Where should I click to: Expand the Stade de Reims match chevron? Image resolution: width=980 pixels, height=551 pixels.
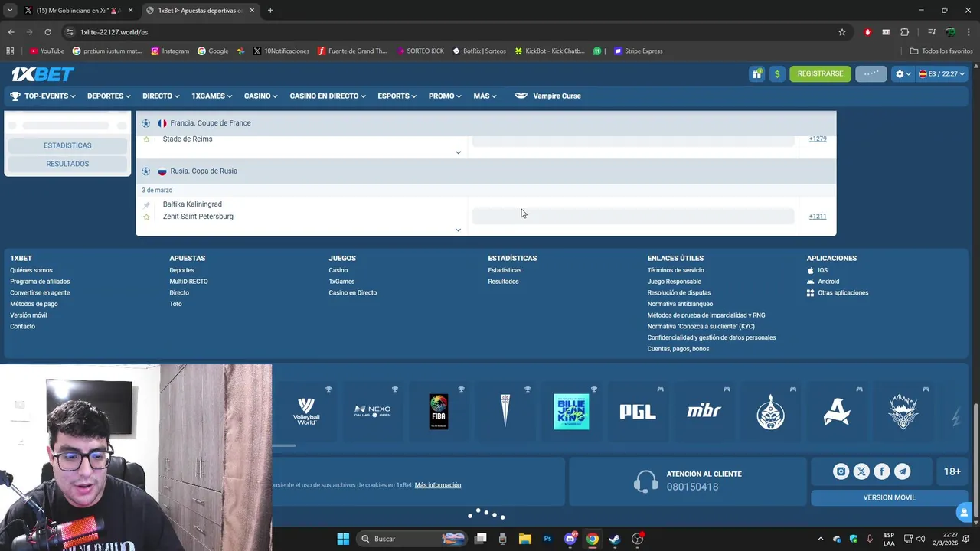coord(458,152)
